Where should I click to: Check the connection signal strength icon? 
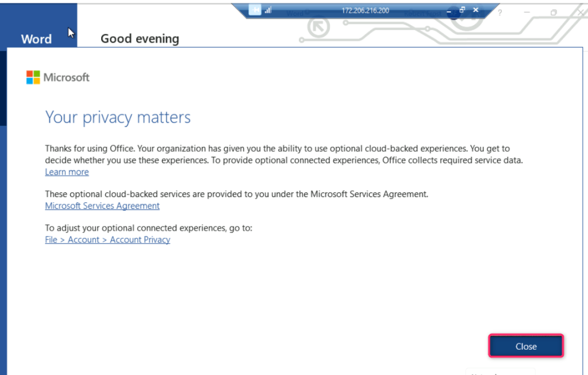(x=268, y=10)
